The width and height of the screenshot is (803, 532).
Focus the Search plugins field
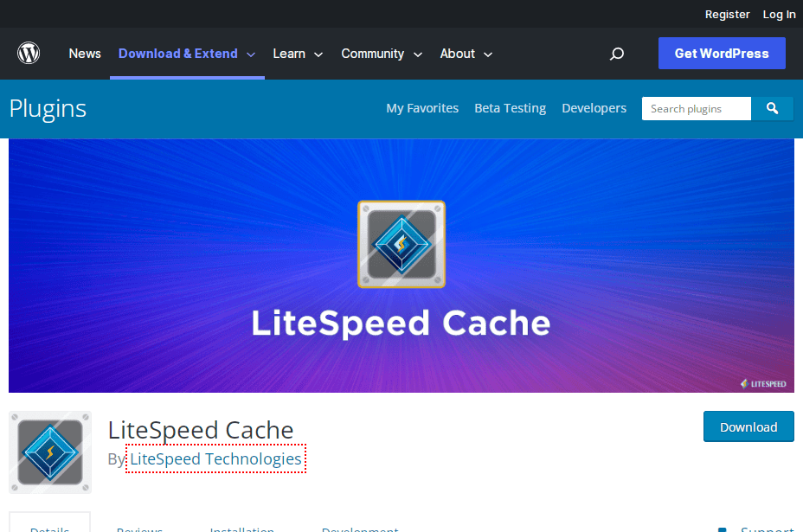click(x=697, y=108)
